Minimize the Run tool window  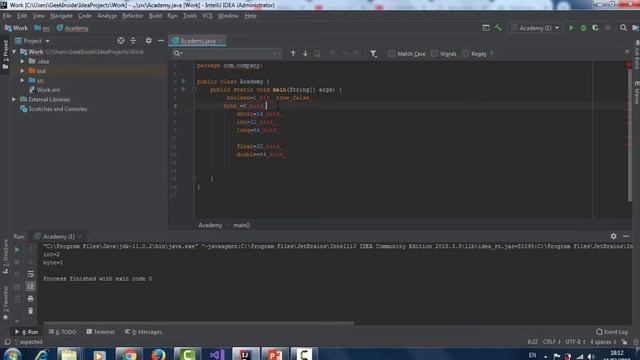(x=626, y=236)
